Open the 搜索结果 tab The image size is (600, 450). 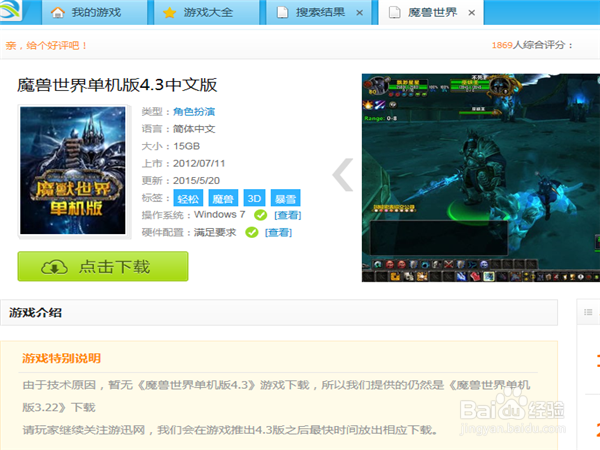[319, 13]
